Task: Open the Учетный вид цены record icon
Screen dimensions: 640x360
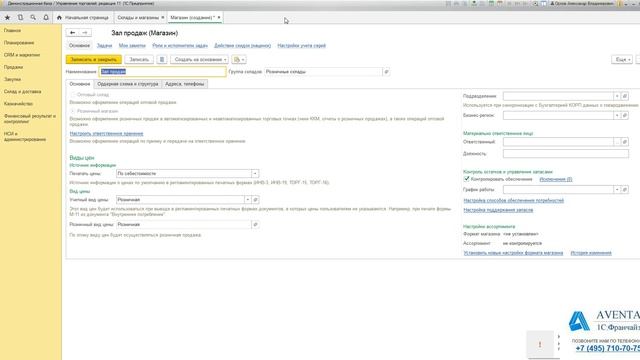Action: [256, 200]
